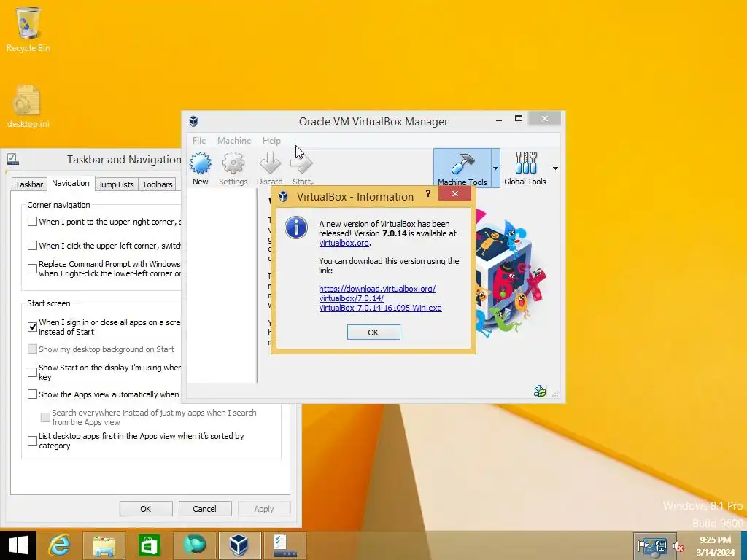747x560 pixels.
Task: Click OK in VirtualBox Information dialog
Action: click(373, 332)
